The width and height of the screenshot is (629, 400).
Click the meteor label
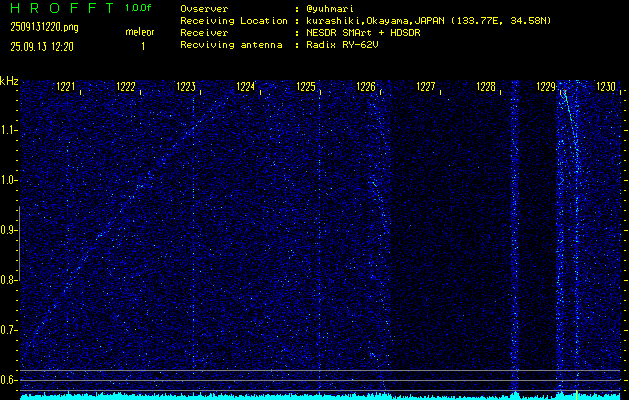point(140,32)
